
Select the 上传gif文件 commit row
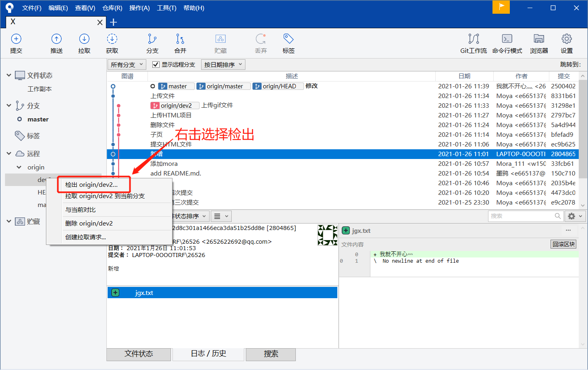343,106
